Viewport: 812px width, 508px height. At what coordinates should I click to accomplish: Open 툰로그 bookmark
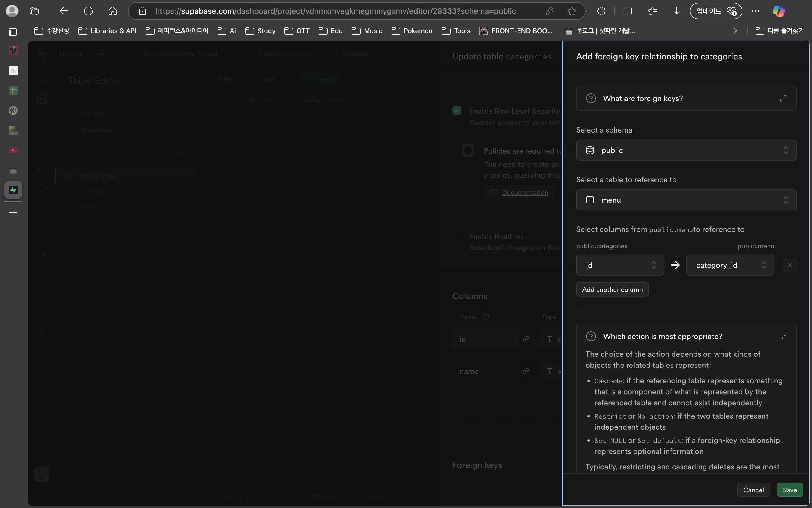point(600,31)
